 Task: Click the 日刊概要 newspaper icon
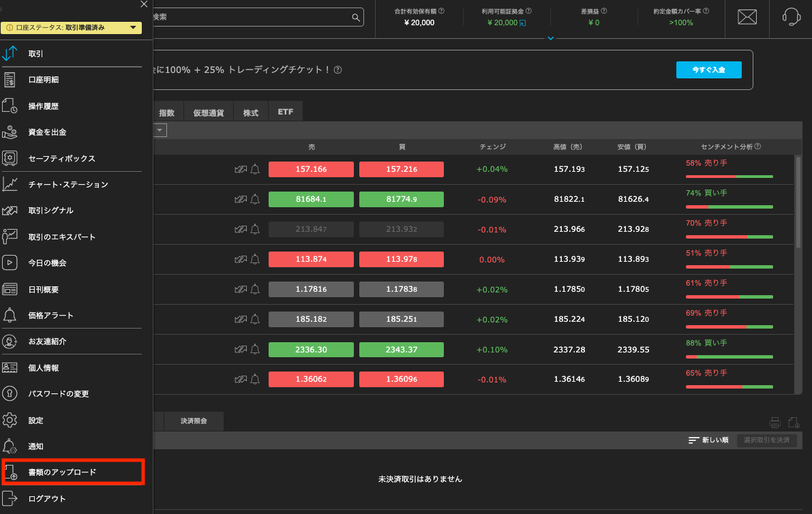pos(10,289)
